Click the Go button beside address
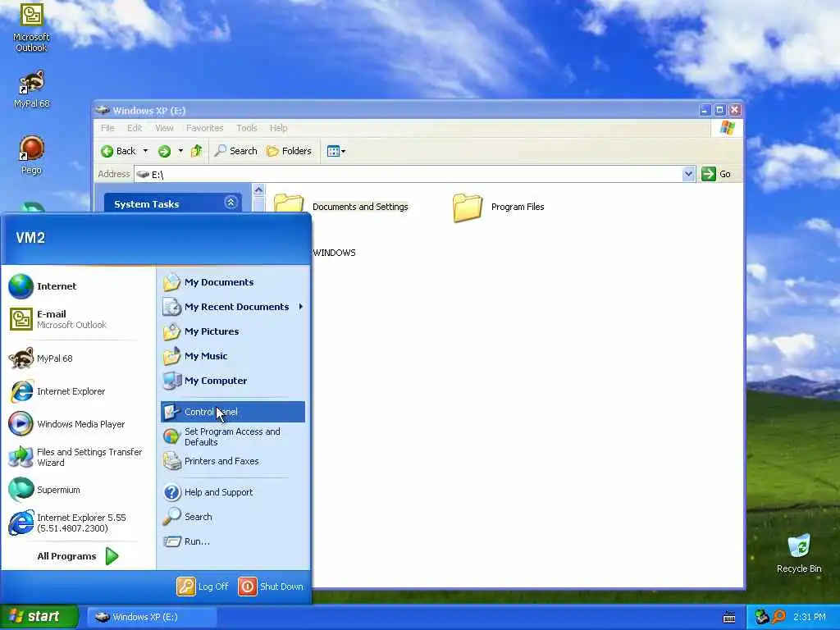 (x=716, y=174)
